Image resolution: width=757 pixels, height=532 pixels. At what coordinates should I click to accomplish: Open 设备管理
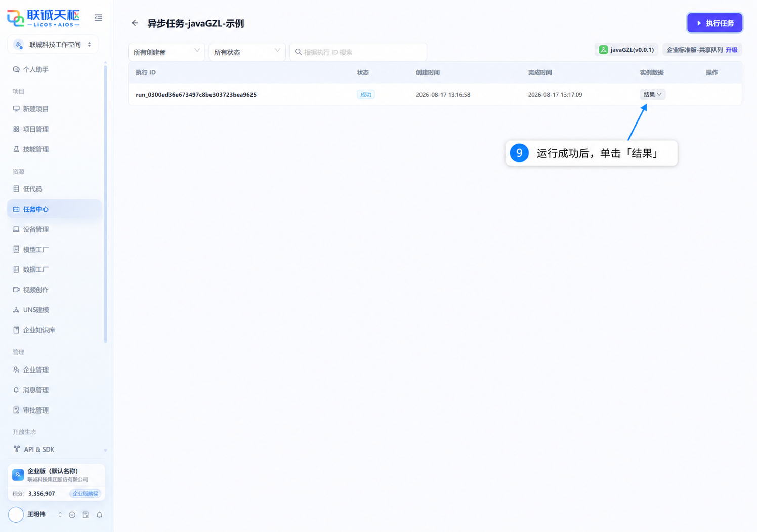[x=54, y=229]
